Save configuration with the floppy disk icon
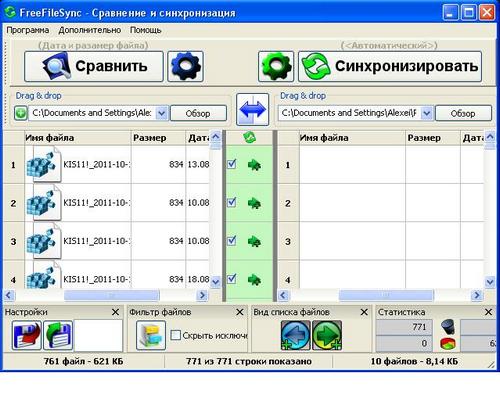The image size is (500, 402). [27, 335]
